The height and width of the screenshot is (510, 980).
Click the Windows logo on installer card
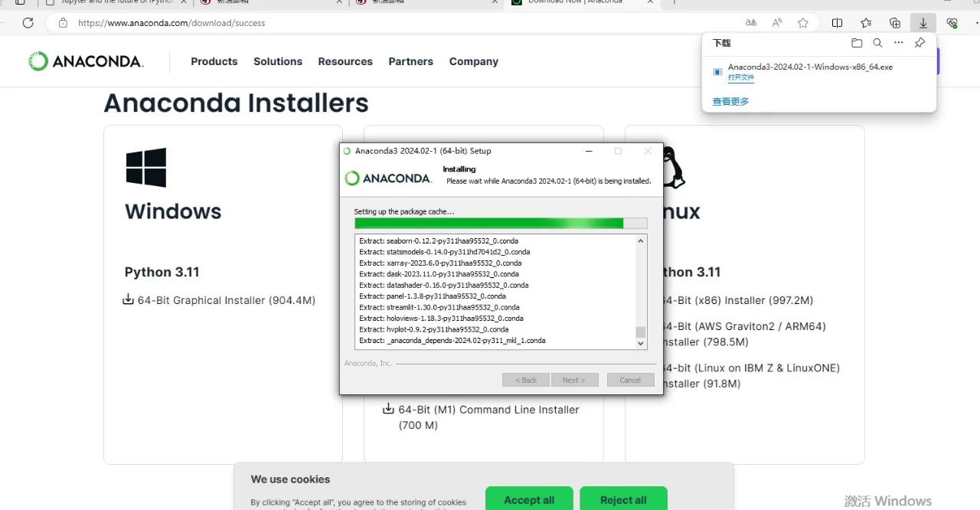click(x=146, y=168)
